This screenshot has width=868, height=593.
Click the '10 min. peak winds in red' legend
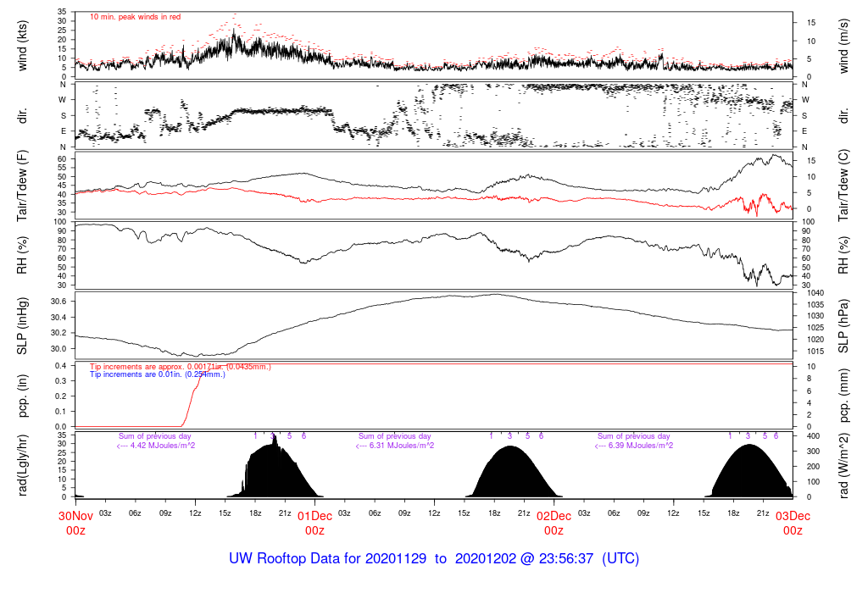click(x=135, y=17)
